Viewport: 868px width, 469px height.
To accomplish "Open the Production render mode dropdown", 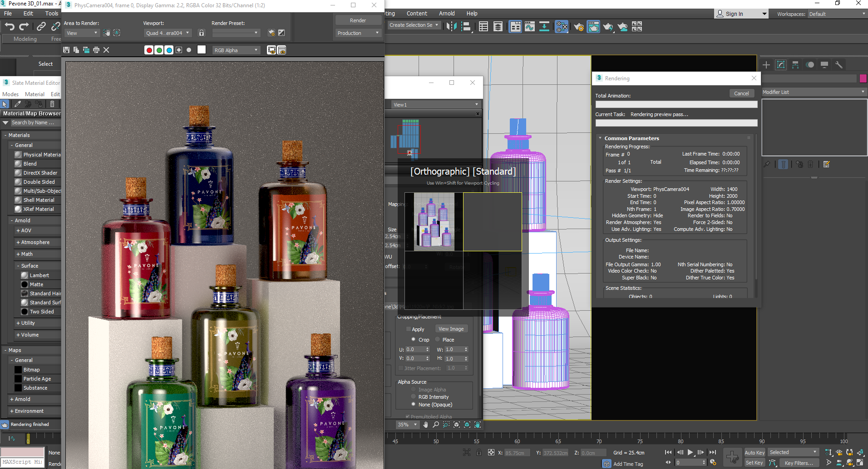I will point(358,33).
